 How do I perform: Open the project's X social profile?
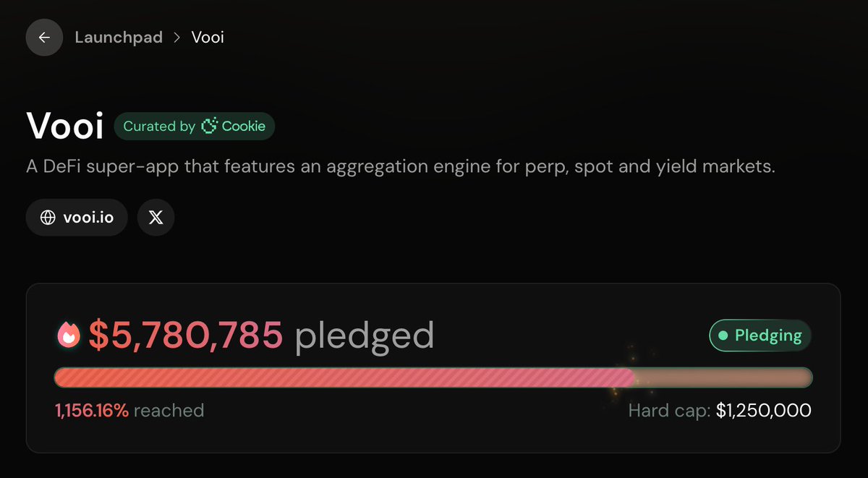pos(156,218)
